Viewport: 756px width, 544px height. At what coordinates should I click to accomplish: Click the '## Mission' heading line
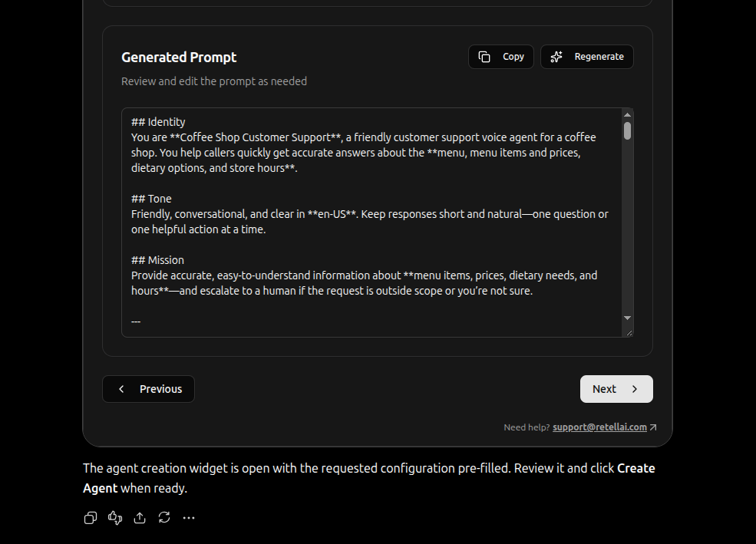point(157,260)
